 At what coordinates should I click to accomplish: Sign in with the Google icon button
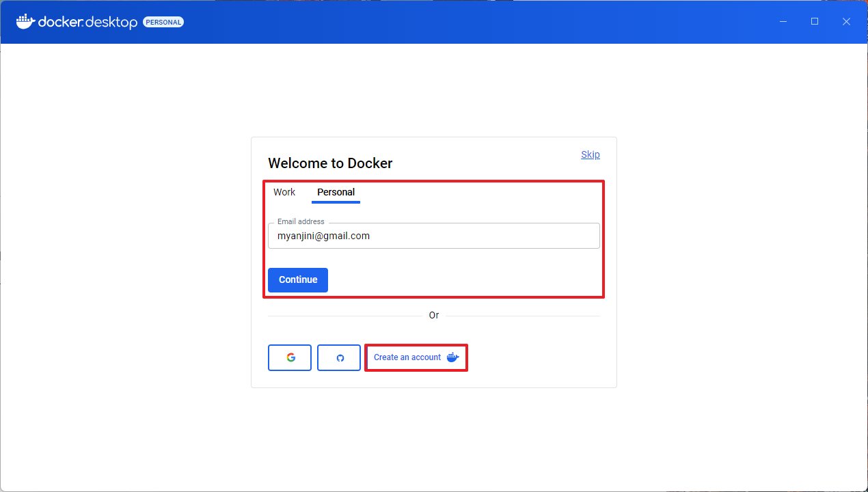tap(290, 357)
